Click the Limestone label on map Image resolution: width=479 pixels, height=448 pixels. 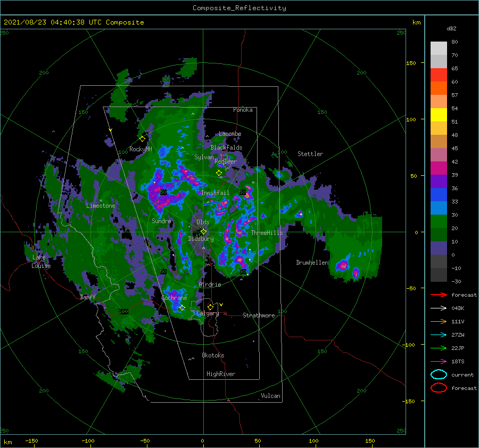(x=101, y=206)
